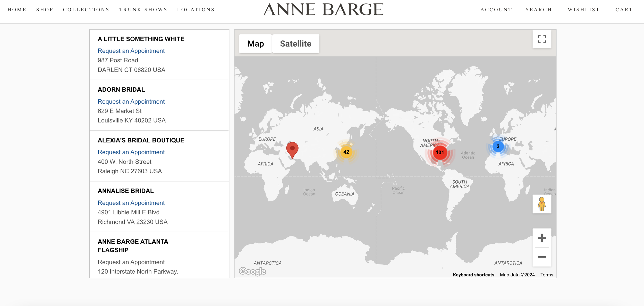This screenshot has width=644, height=306.
Task: Select the Annalise Bridal store listing
Action: click(125, 191)
